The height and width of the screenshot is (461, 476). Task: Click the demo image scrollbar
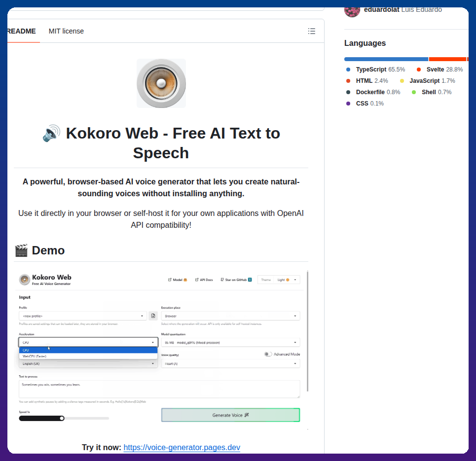point(307,331)
